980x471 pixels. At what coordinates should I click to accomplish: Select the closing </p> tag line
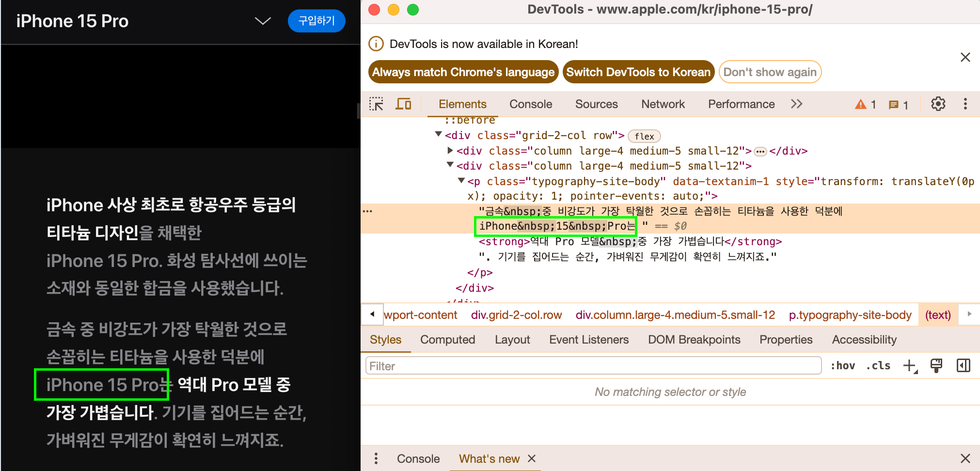click(480, 272)
